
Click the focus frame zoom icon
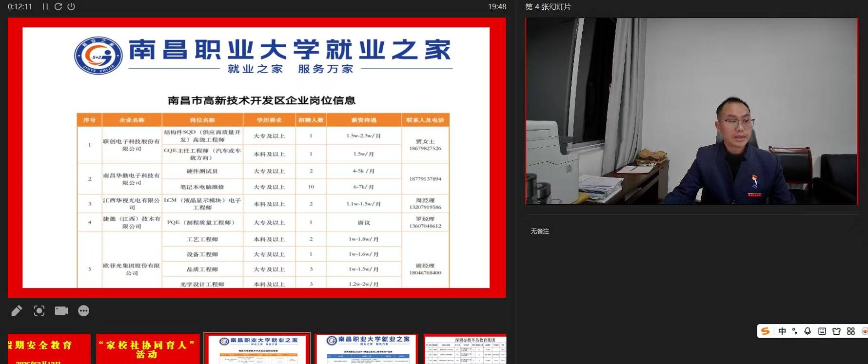click(39, 311)
